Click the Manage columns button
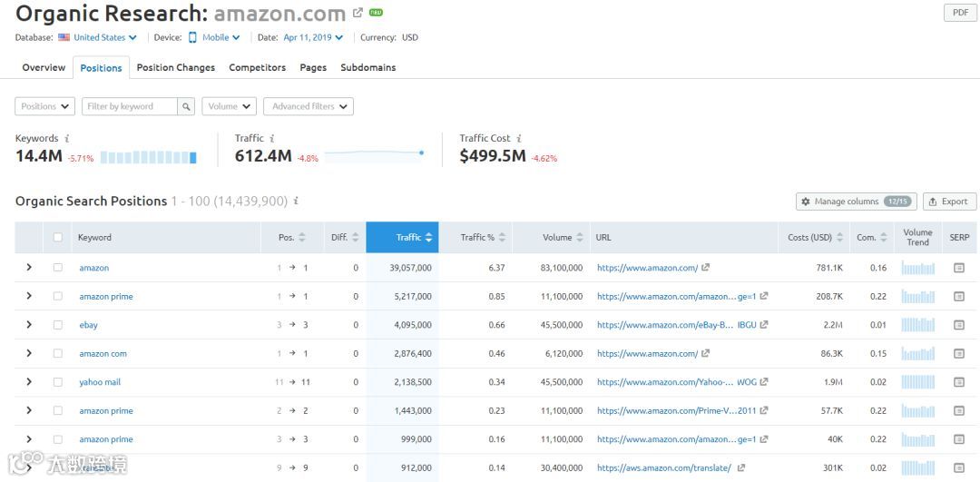The width and height of the screenshot is (980, 482). [853, 202]
